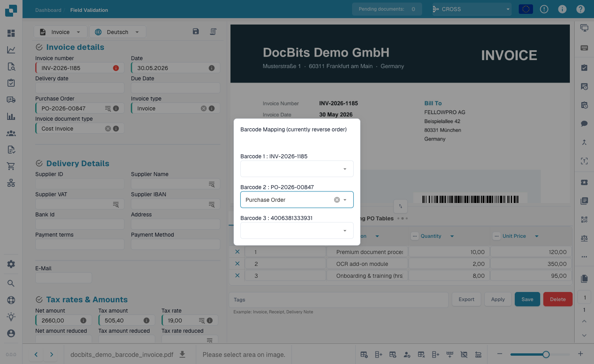Toggle the Tax rates & Amounts check circle
The image size is (594, 364).
39,300
